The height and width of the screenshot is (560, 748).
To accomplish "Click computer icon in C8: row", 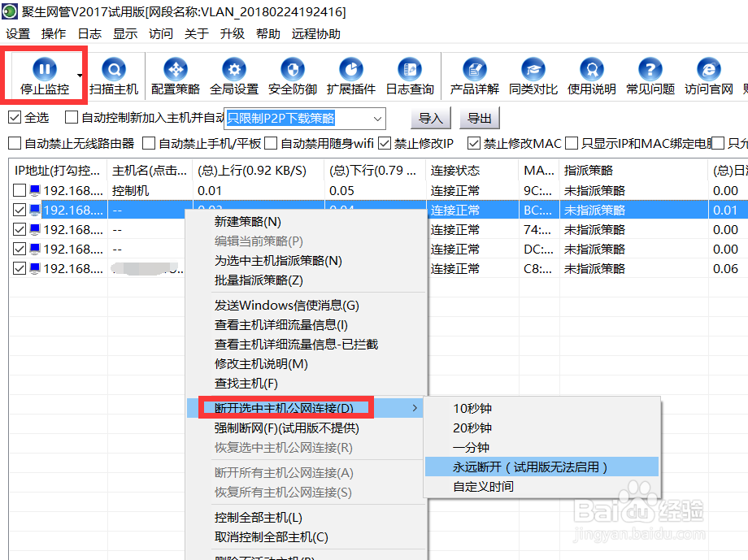I will tap(35, 269).
